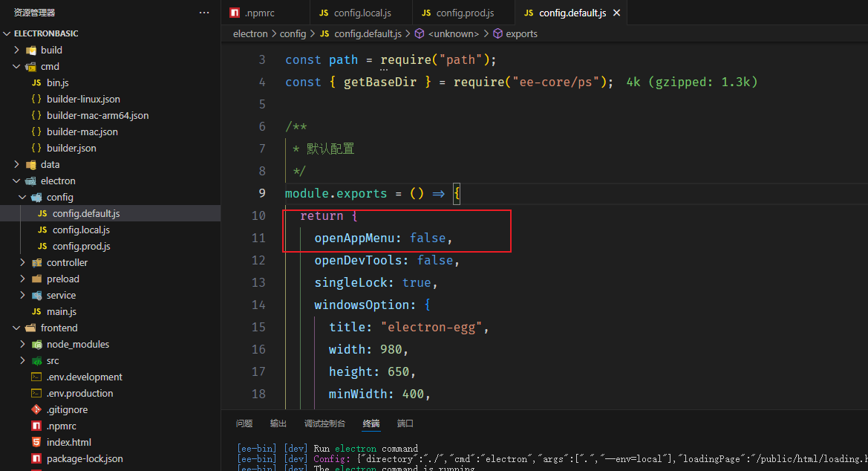
Task: Expand the build folder chevron
Action: click(x=16, y=50)
